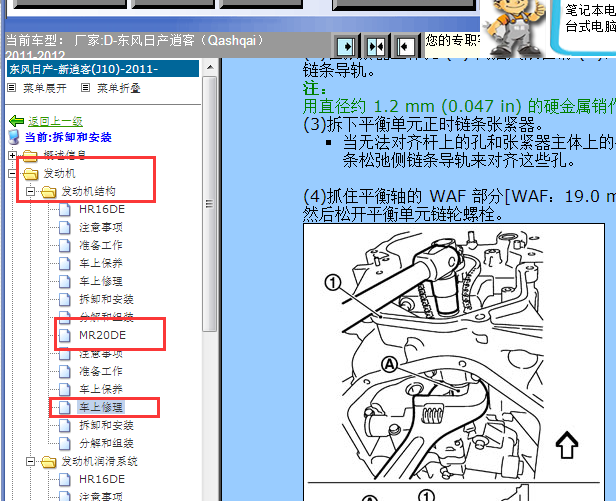Collapse the 发动机润滑系统 tree node

(x=30, y=461)
